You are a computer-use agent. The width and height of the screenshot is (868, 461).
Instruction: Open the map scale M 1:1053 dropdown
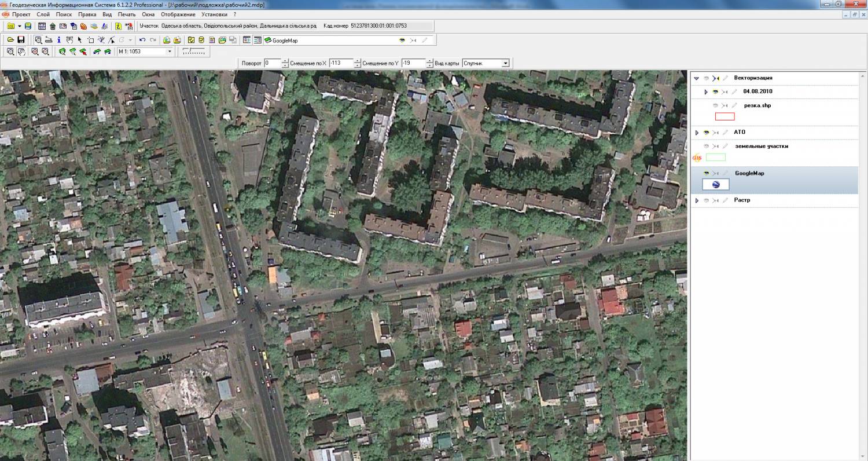click(x=170, y=51)
